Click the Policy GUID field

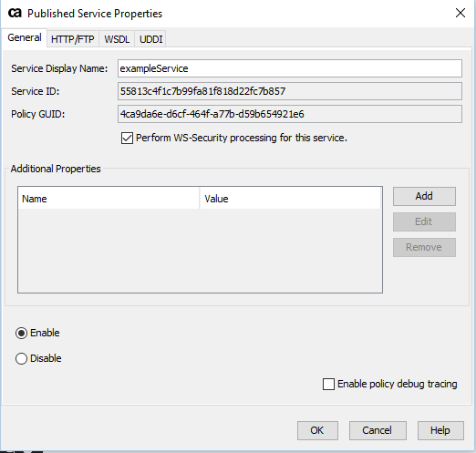[290, 114]
